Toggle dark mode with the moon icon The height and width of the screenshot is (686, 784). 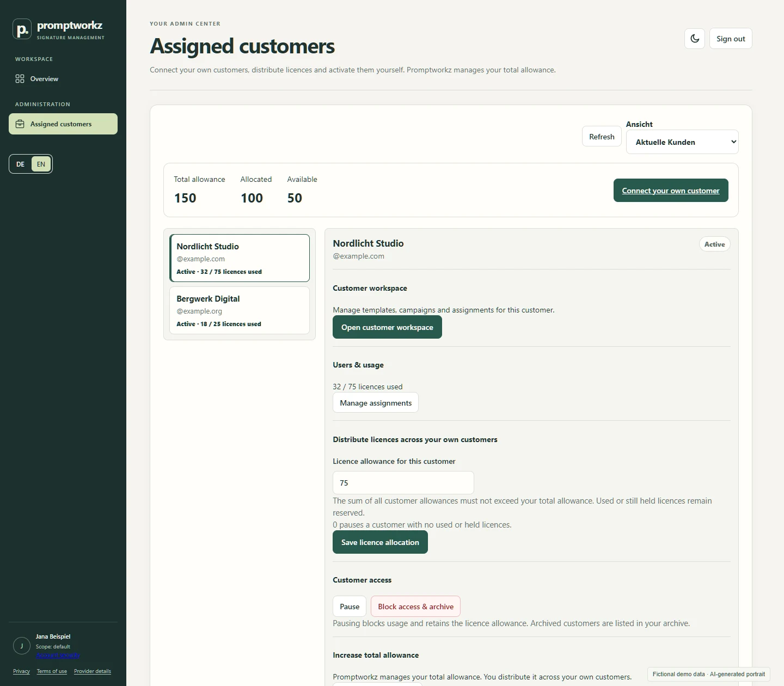tap(695, 39)
